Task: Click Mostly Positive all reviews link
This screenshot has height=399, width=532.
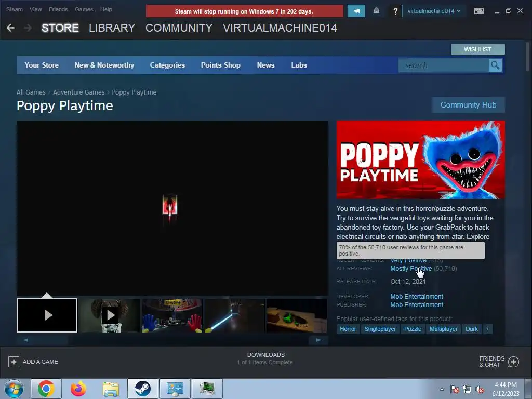Action: click(411, 269)
